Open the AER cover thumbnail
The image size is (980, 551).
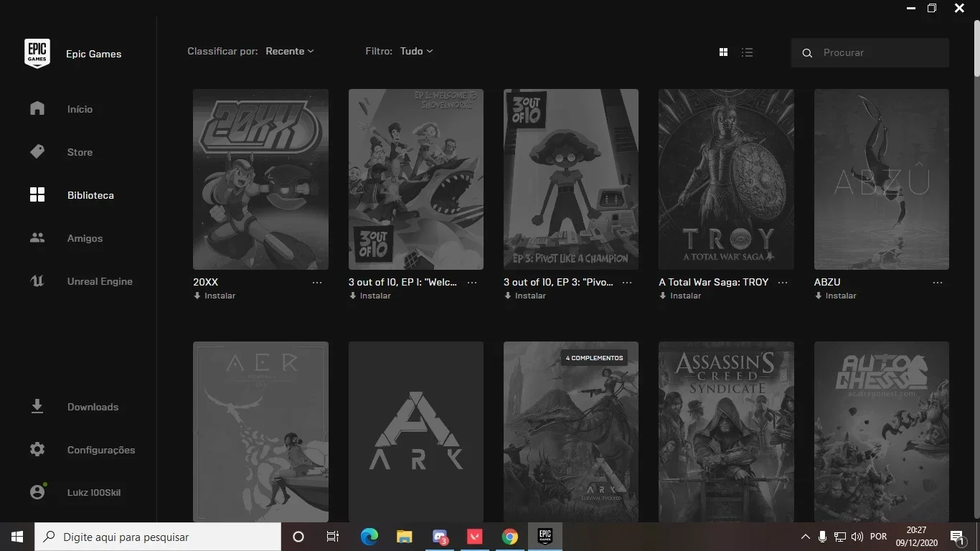tap(260, 432)
